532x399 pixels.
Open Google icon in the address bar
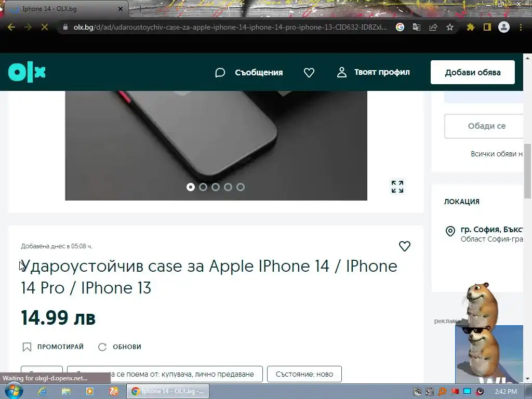(x=400, y=27)
